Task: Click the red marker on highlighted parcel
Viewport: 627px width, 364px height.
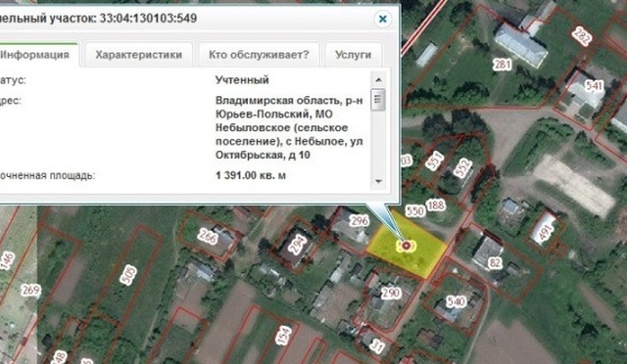Action: tap(407, 246)
